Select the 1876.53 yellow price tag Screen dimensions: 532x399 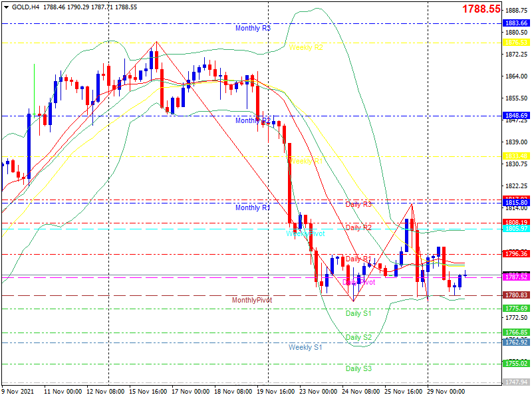517,43
